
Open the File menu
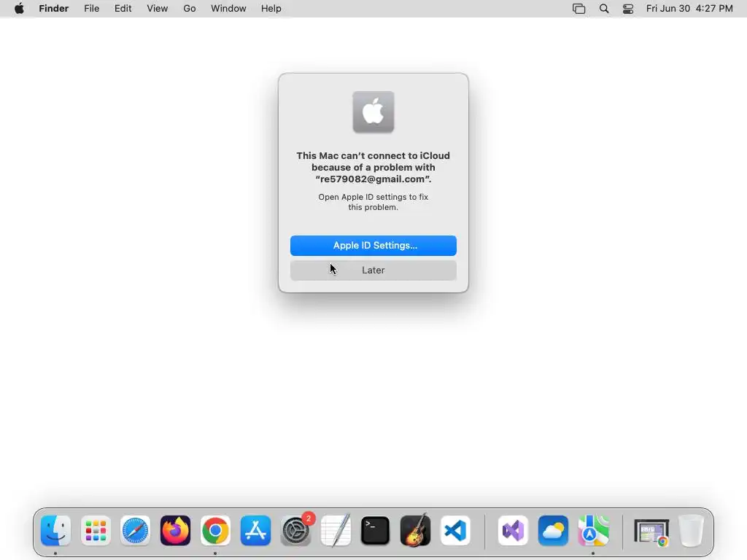[91, 9]
